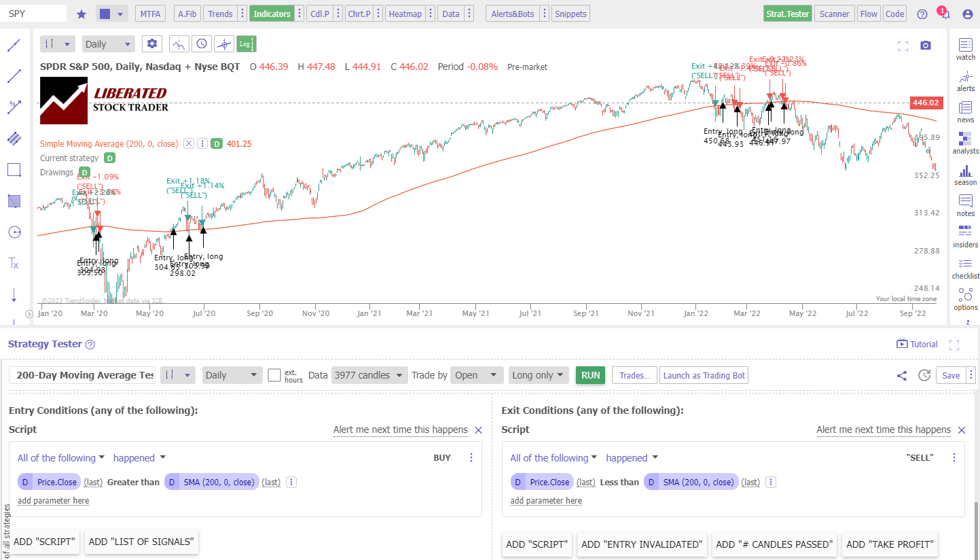The height and width of the screenshot is (560, 980).
Task: Open the Trade by Open dropdown
Action: (477, 374)
